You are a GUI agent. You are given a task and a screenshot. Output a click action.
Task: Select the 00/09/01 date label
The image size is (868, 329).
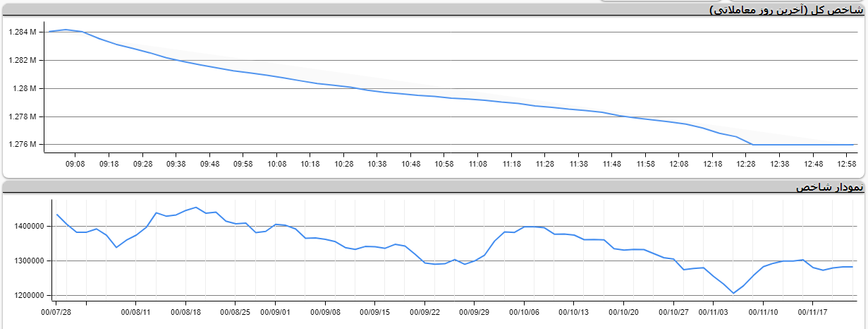click(x=274, y=311)
